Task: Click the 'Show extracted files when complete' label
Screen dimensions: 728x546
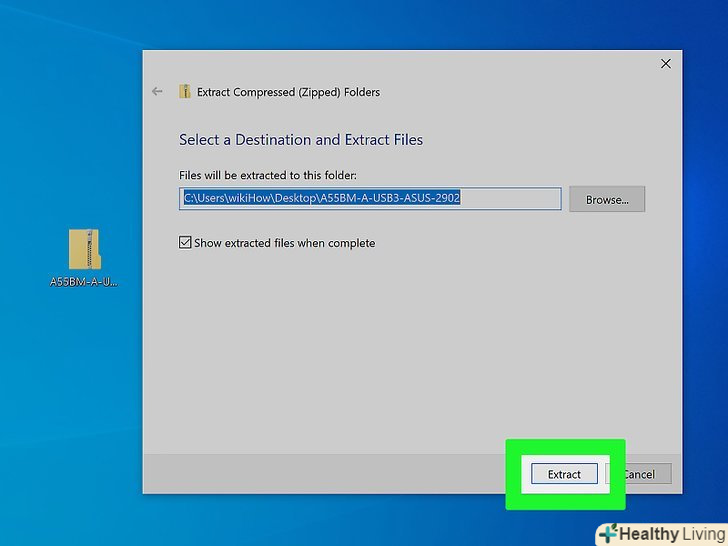Action: [x=284, y=243]
